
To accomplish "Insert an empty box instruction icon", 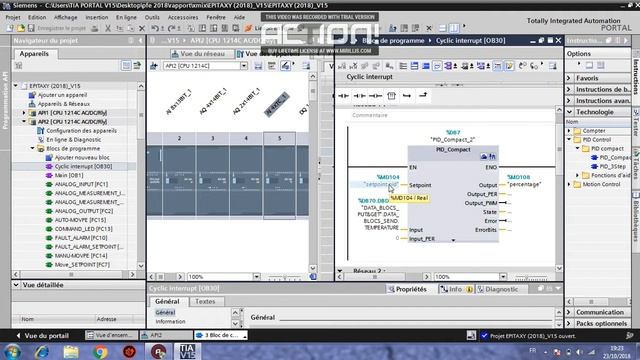I will (x=391, y=96).
